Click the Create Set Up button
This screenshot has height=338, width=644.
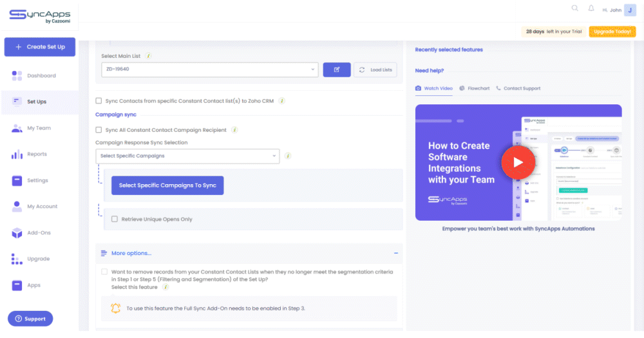point(40,47)
